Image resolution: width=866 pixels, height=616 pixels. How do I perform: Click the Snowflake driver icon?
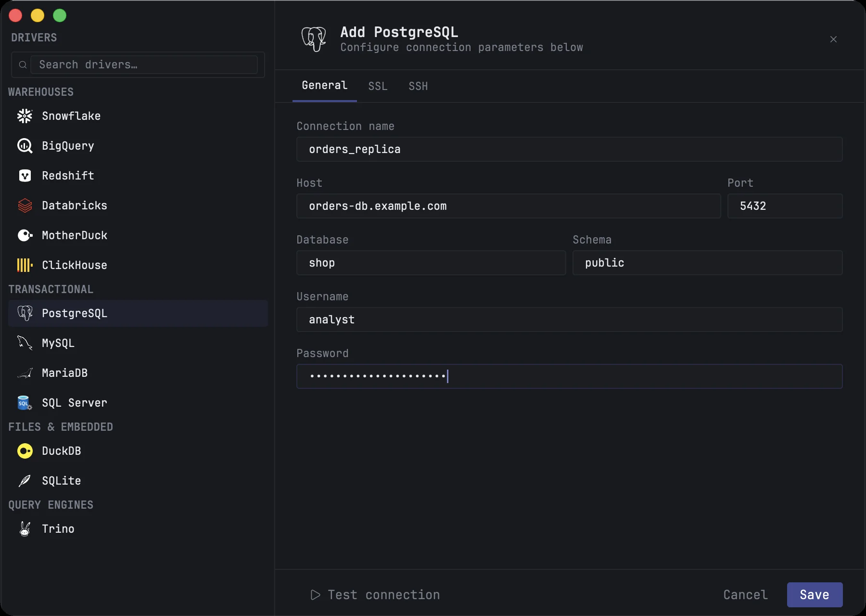[25, 116]
